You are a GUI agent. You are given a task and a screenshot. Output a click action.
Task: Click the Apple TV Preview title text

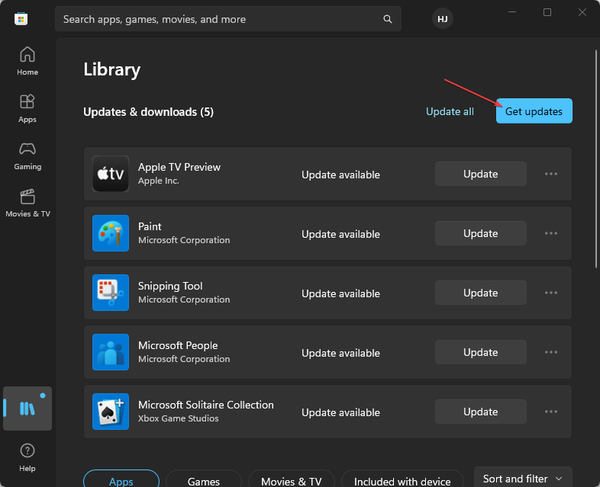click(x=179, y=167)
